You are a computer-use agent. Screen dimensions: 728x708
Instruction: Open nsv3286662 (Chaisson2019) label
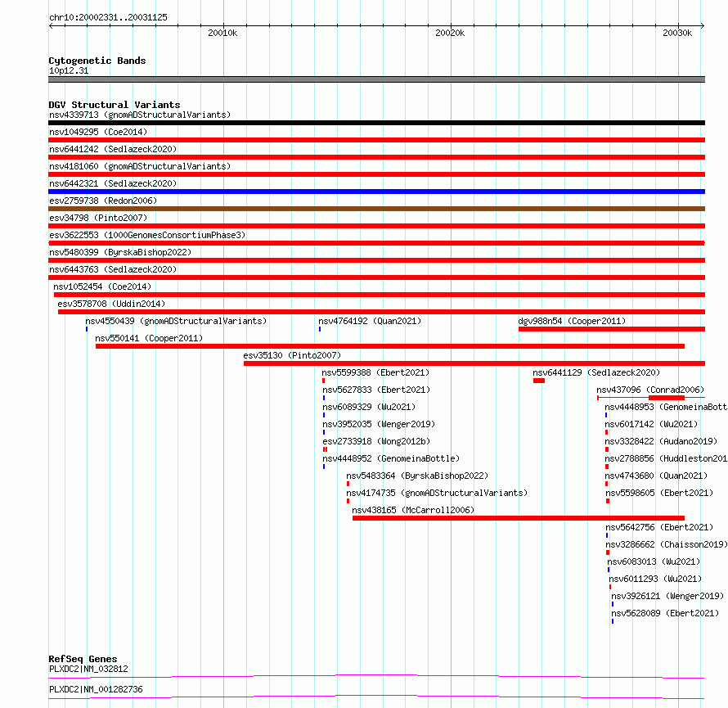click(x=667, y=544)
